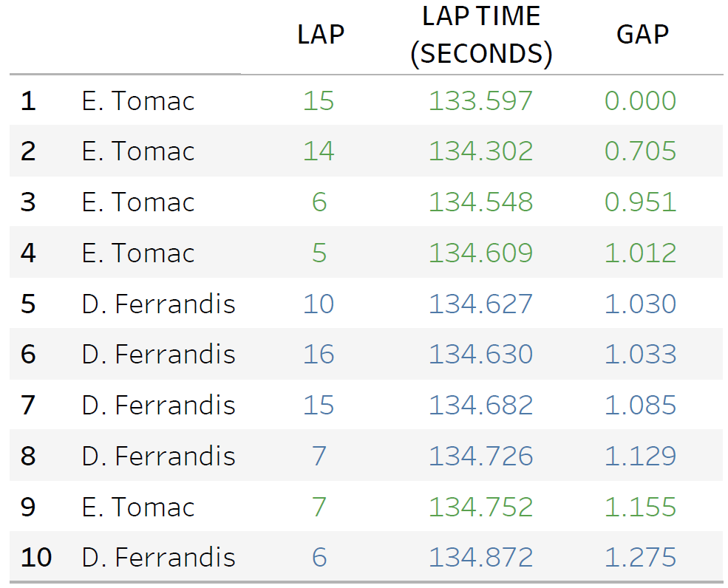Click the 134.630 lap time
This screenshot has width=728, height=588.
[480, 355]
